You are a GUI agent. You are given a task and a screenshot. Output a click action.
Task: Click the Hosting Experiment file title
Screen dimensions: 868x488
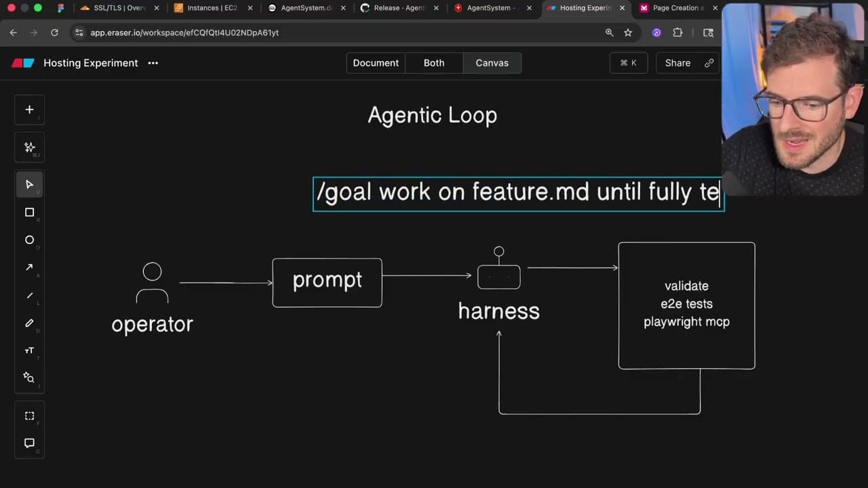(x=91, y=63)
